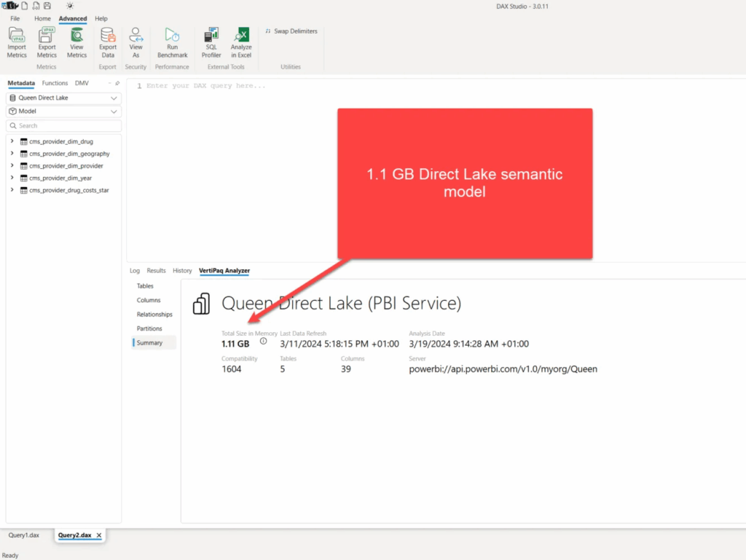Close the Query2.dax tab
746x560 pixels.
point(99,535)
